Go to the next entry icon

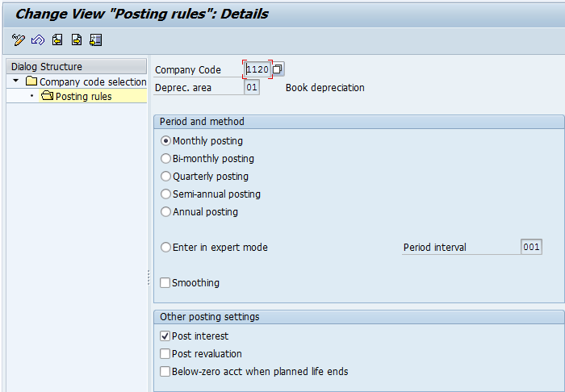tap(77, 40)
